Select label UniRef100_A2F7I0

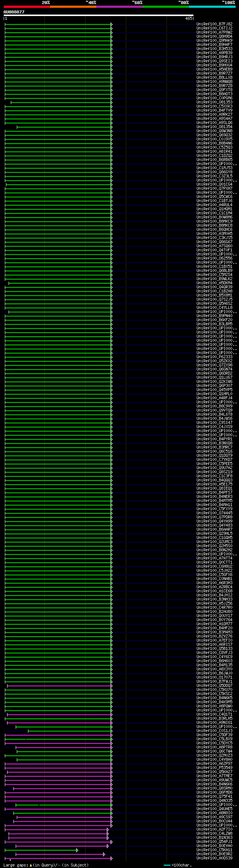click(214, 830)
